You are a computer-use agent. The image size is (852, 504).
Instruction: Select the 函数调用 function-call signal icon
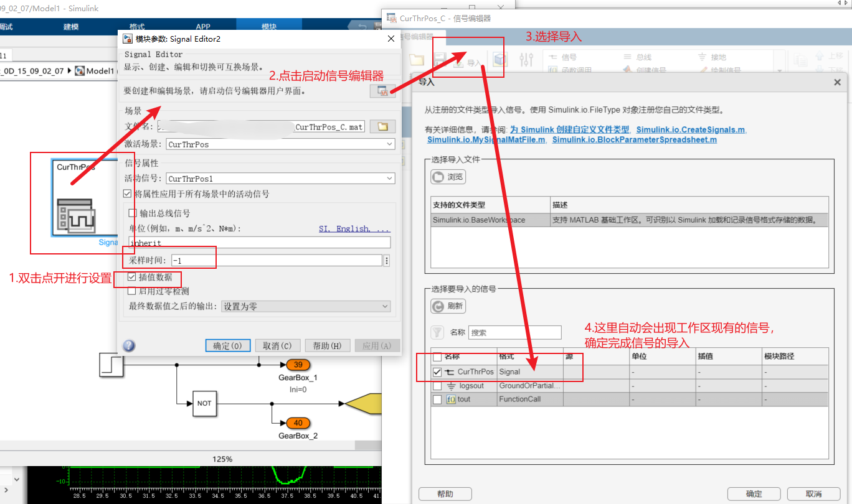click(552, 69)
